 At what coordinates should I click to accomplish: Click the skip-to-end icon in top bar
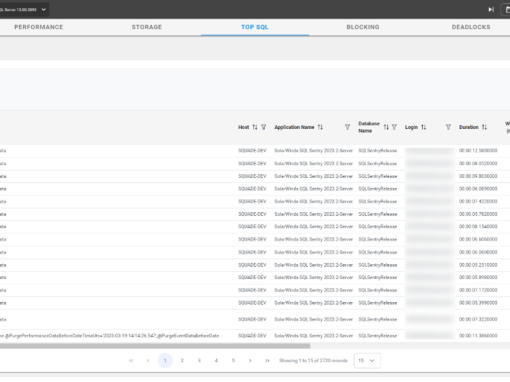point(491,10)
